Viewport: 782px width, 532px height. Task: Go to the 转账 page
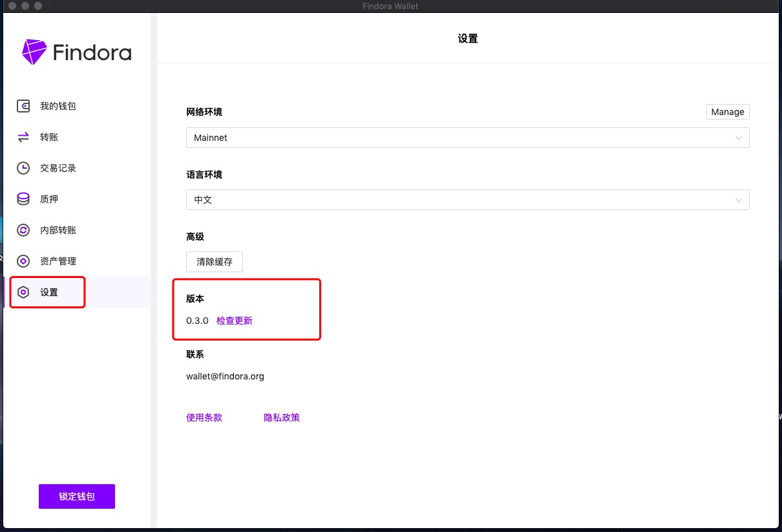click(x=77, y=137)
